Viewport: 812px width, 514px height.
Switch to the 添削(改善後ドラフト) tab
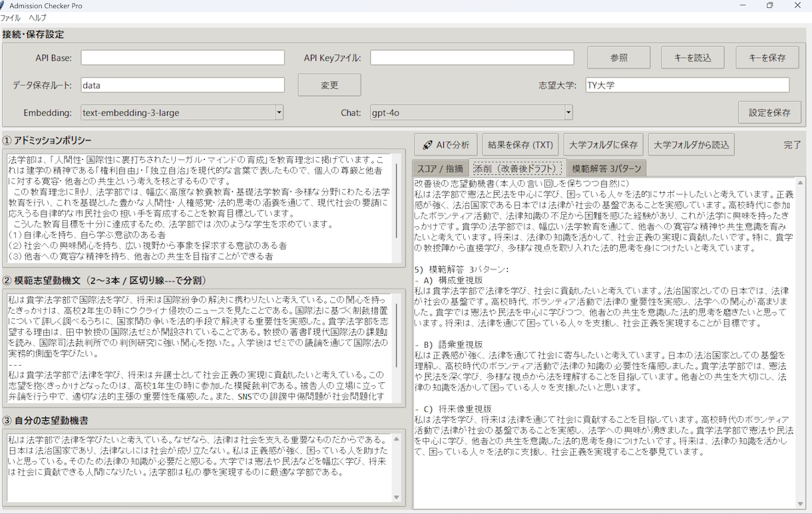coord(517,168)
